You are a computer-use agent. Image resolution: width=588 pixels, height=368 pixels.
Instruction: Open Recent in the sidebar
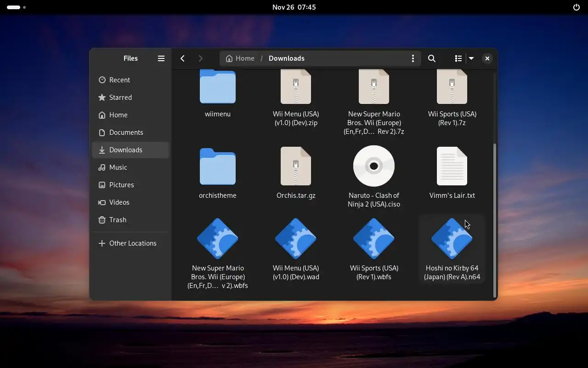coord(131,80)
